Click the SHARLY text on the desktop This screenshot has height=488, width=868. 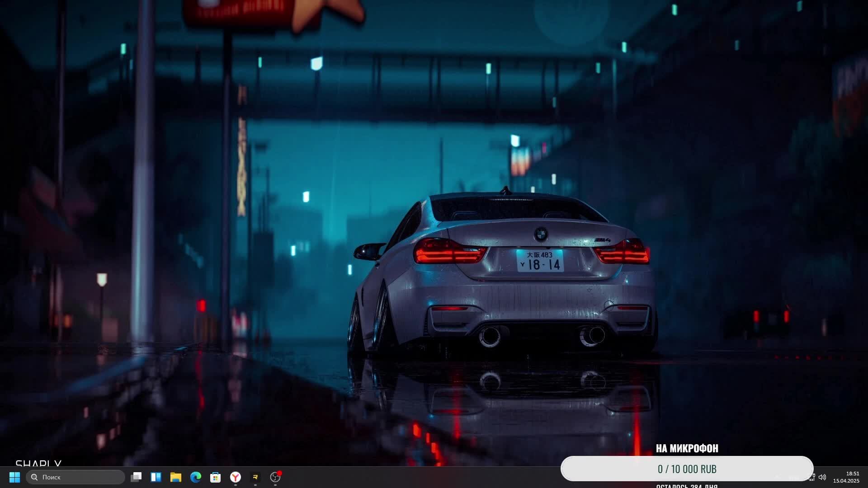coord(38,463)
